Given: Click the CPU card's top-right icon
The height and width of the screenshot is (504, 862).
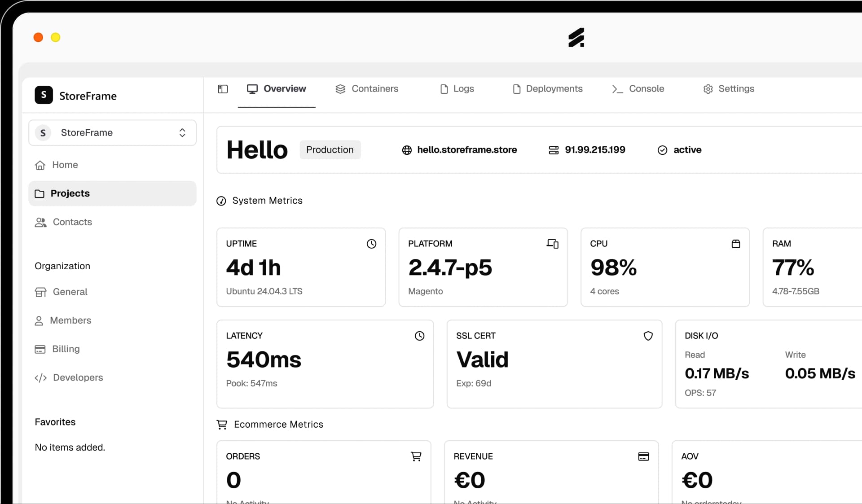Looking at the screenshot, I should point(735,244).
